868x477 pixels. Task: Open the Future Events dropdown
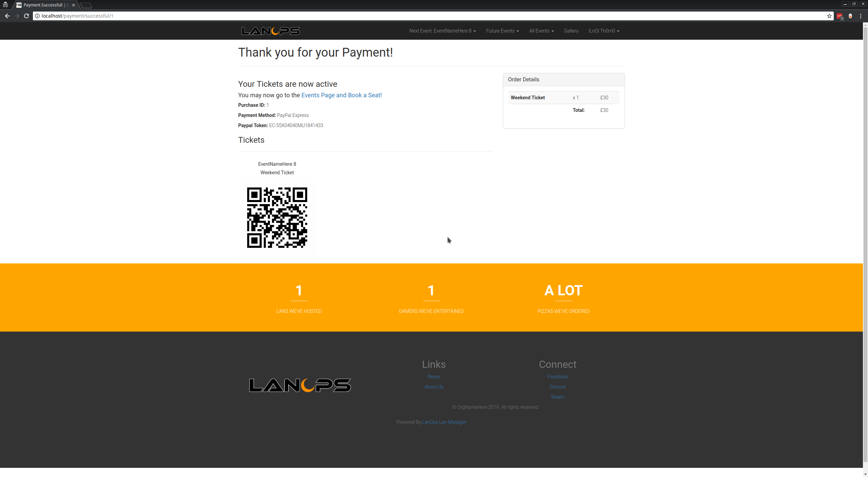click(502, 31)
